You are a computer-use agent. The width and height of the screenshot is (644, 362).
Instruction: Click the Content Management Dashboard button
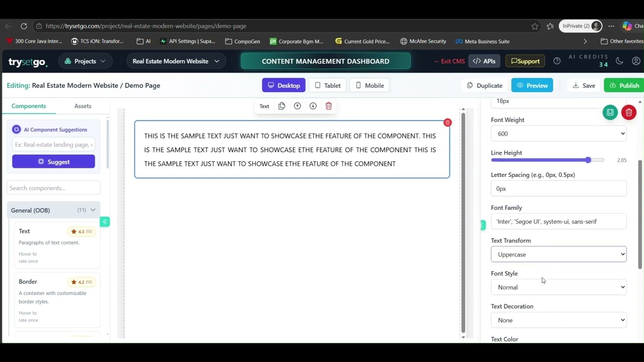326,61
